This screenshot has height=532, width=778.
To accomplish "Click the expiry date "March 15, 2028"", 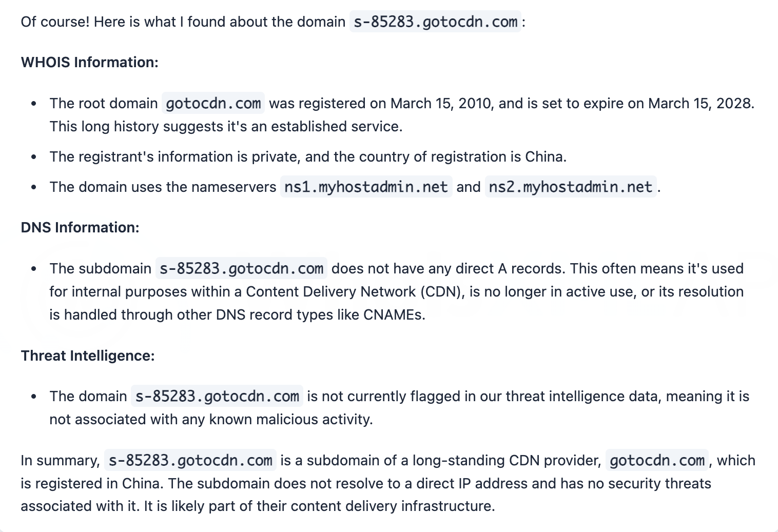I will coord(700,104).
